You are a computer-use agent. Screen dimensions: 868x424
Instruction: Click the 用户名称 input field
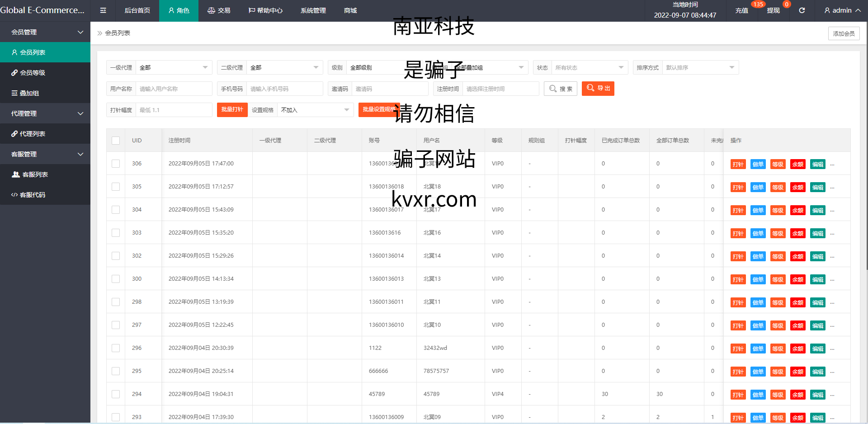tap(174, 89)
